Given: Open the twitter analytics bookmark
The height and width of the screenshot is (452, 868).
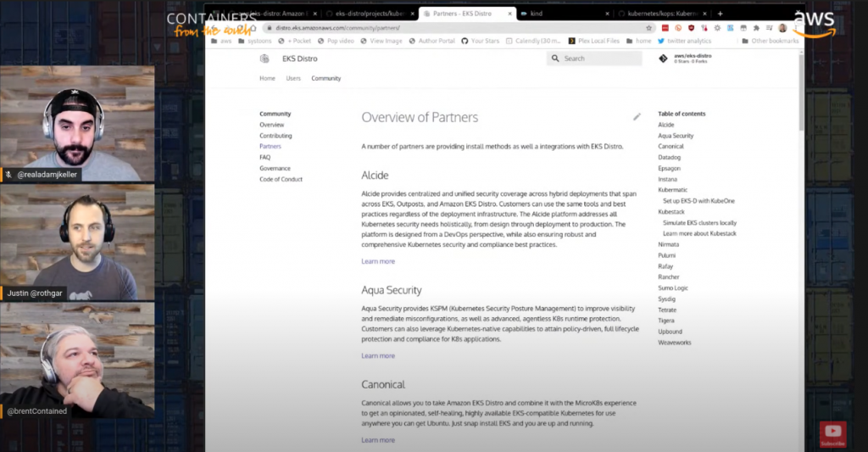Looking at the screenshot, I should coord(684,41).
